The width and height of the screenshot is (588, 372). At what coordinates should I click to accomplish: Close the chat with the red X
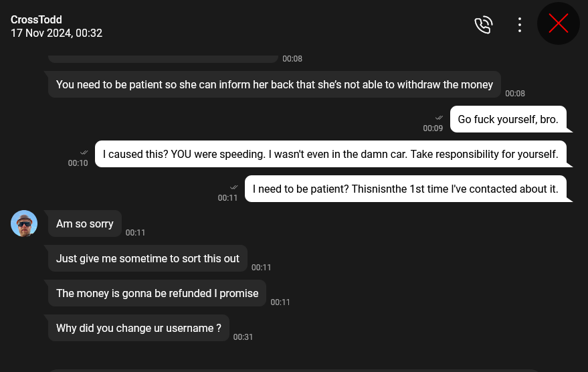tap(559, 23)
